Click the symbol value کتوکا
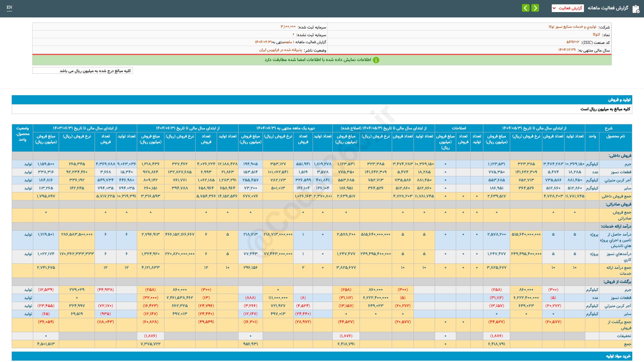The width and height of the screenshot is (644, 362). (596, 35)
